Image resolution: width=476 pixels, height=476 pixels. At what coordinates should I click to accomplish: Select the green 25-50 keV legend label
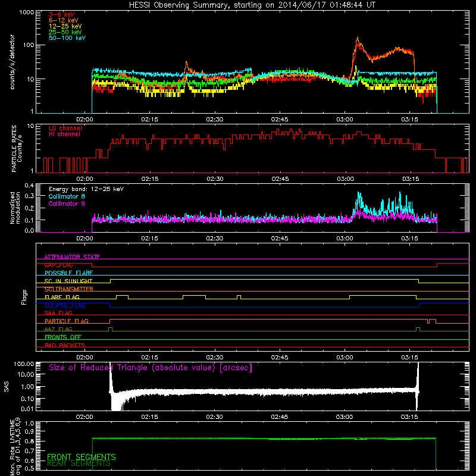pyautogui.click(x=65, y=32)
